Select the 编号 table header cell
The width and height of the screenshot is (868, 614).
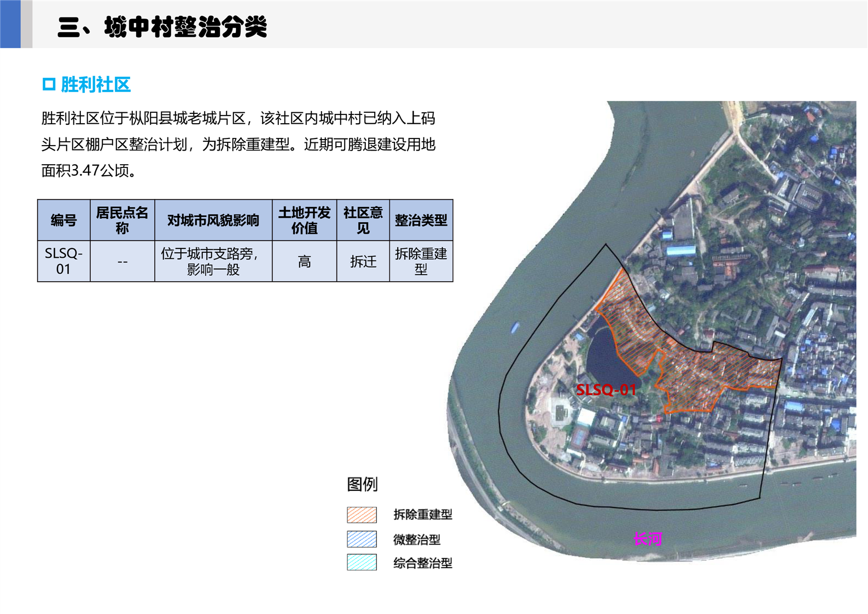[x=63, y=221]
